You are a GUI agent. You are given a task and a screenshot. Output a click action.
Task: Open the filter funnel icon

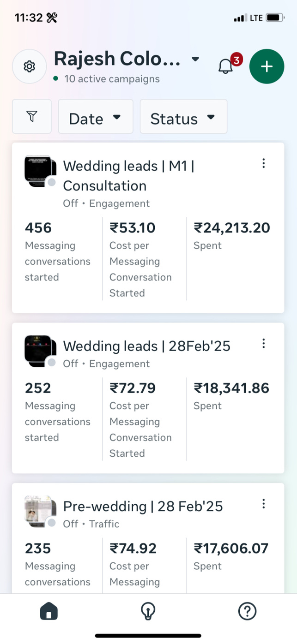(x=31, y=117)
